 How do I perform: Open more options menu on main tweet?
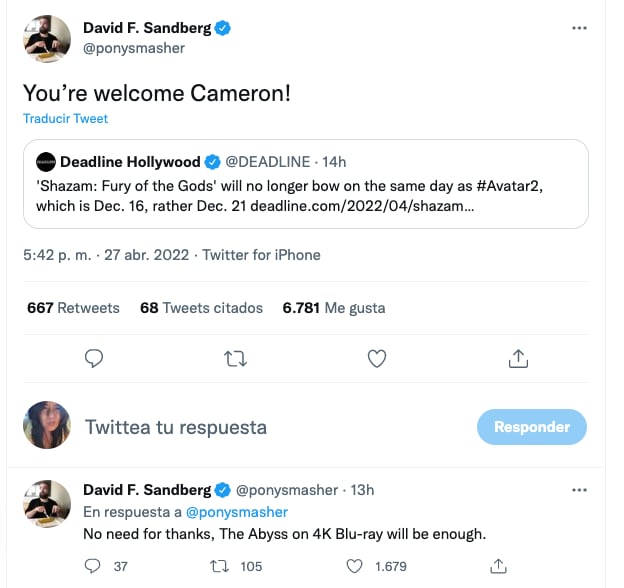click(579, 28)
